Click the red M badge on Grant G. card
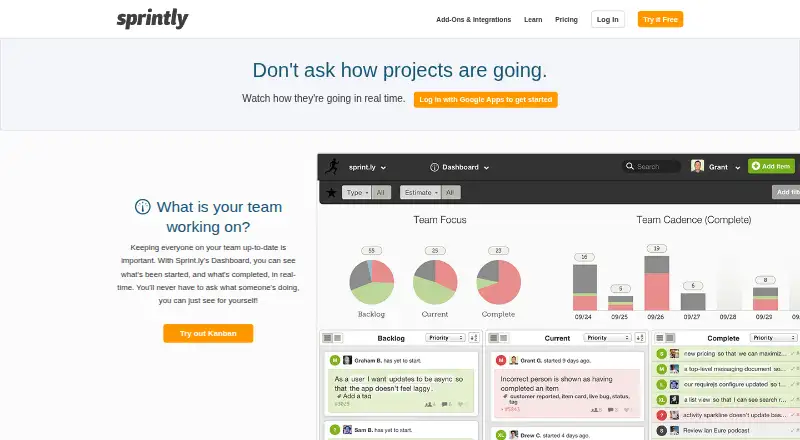Viewport: 800px width, 440px height. [x=501, y=360]
